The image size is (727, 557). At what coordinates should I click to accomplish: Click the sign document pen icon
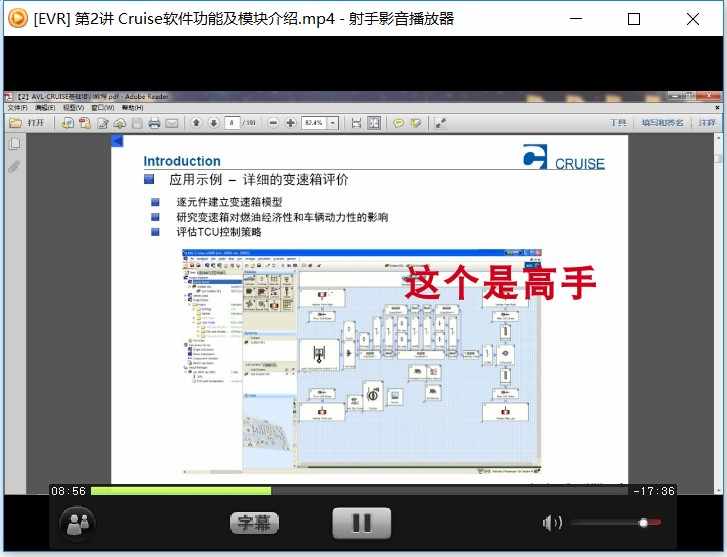click(102, 123)
